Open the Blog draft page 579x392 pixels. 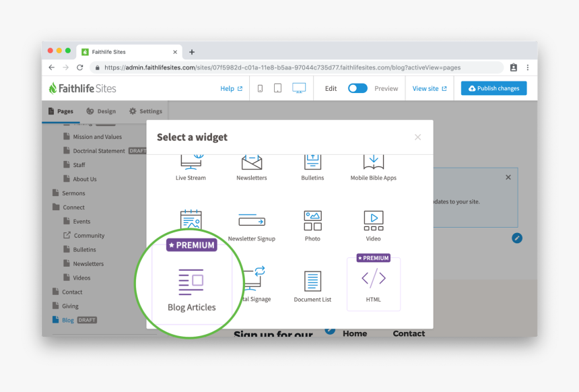coord(68,320)
